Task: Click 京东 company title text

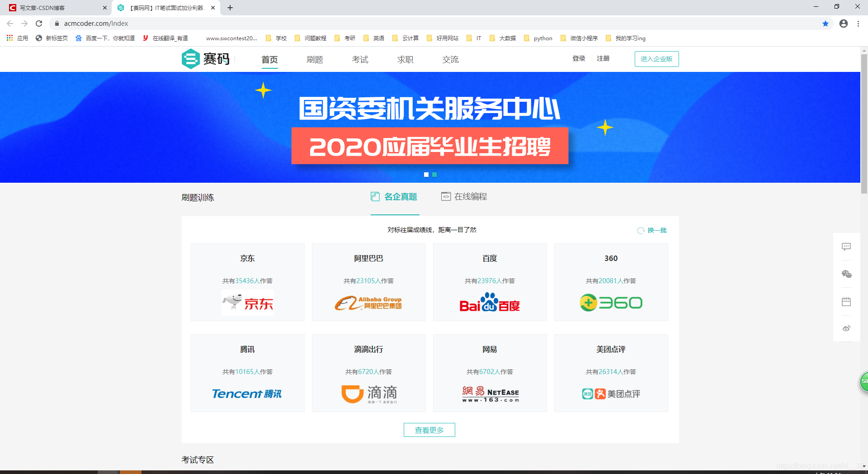Action: click(x=247, y=258)
